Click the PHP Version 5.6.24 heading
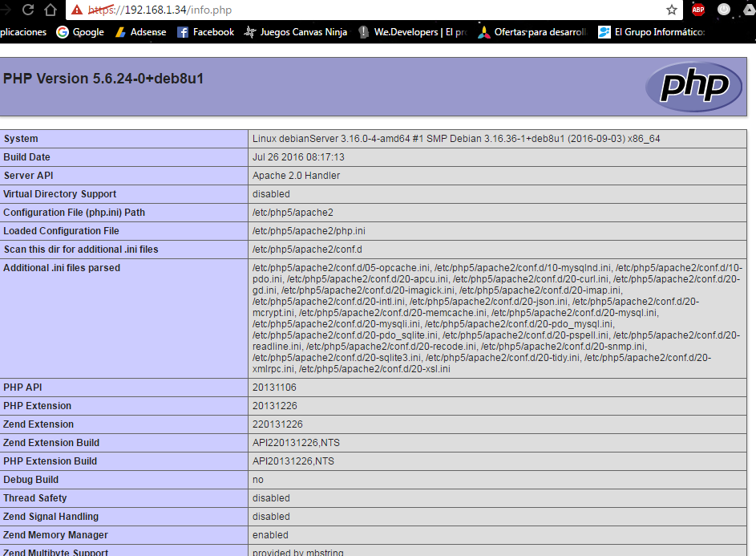756x556 pixels. click(x=103, y=79)
